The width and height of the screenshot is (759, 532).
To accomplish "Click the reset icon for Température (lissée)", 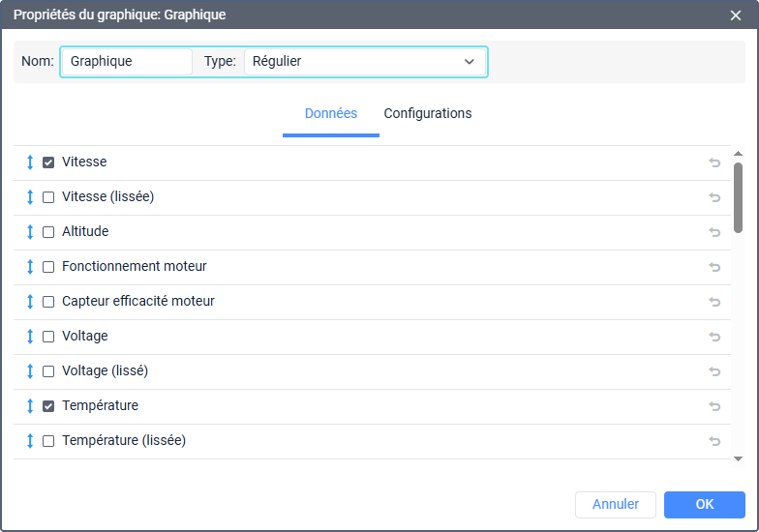I will [x=714, y=441].
